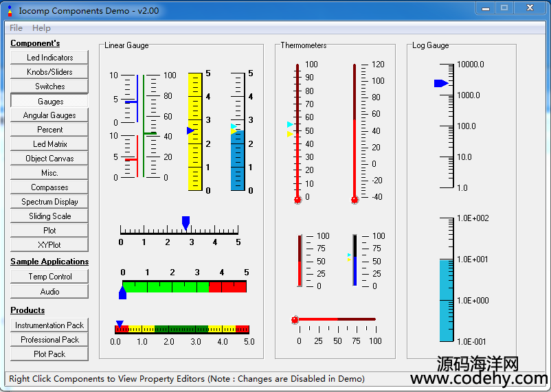The height and width of the screenshot is (392, 551).
Task: Show the Led Matrix demo
Action: pyautogui.click(x=49, y=144)
